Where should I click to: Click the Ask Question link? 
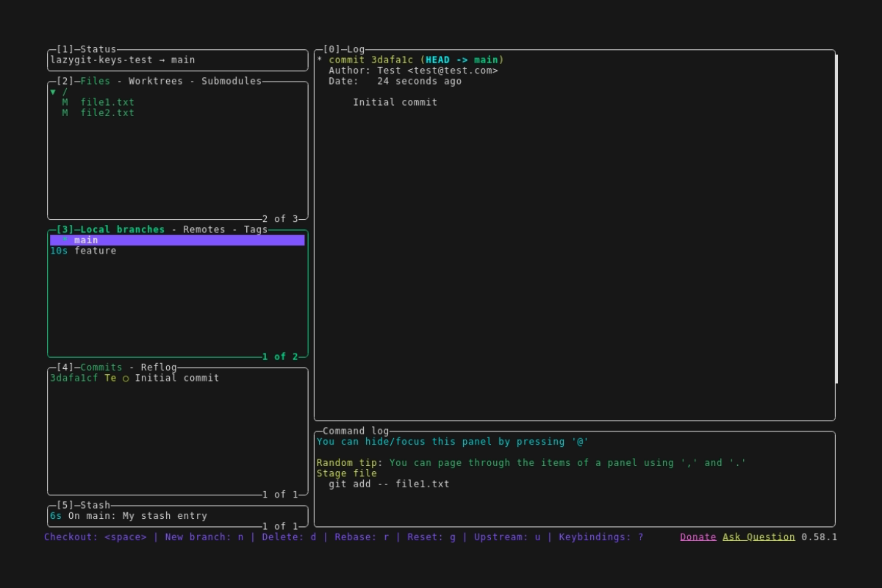pyautogui.click(x=759, y=537)
